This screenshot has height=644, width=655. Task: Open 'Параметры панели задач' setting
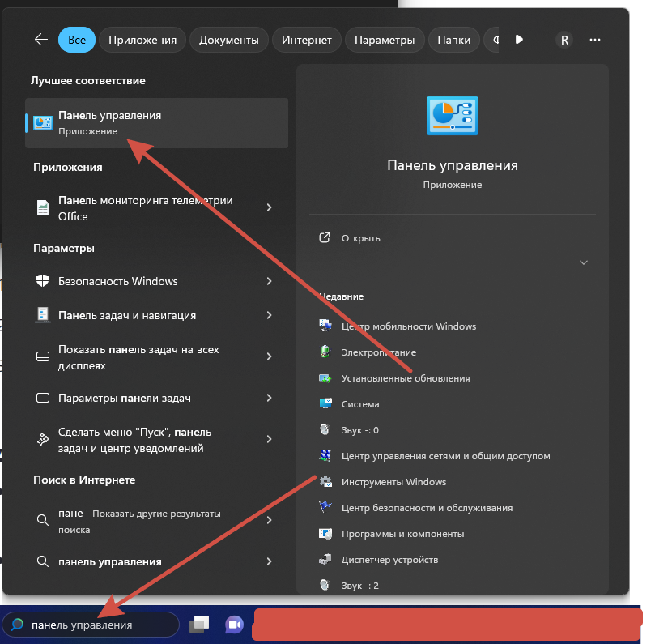click(156, 398)
